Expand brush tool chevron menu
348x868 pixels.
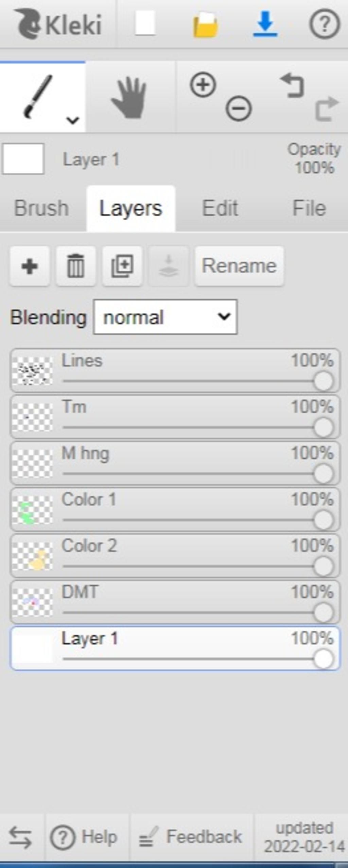click(73, 120)
